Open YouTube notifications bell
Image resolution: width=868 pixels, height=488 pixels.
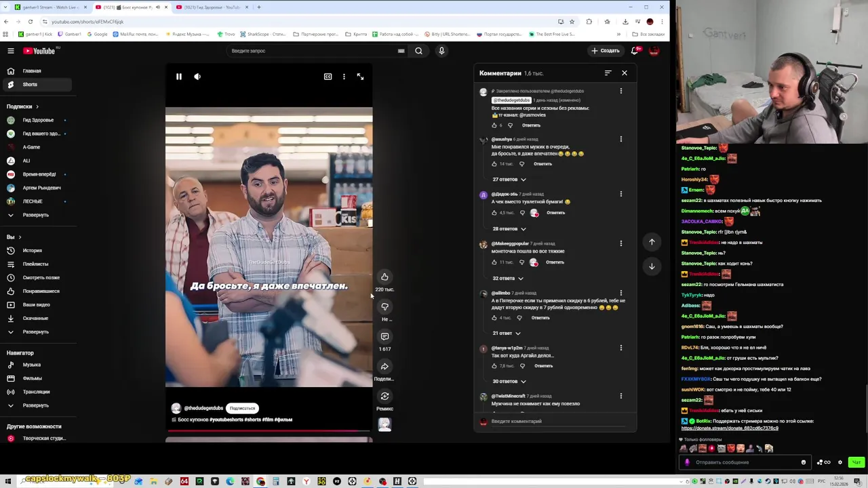[635, 51]
